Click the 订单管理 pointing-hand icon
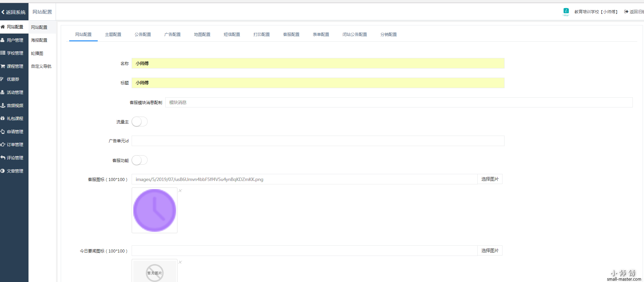Image resolution: width=644 pixels, height=282 pixels. pos(3,144)
